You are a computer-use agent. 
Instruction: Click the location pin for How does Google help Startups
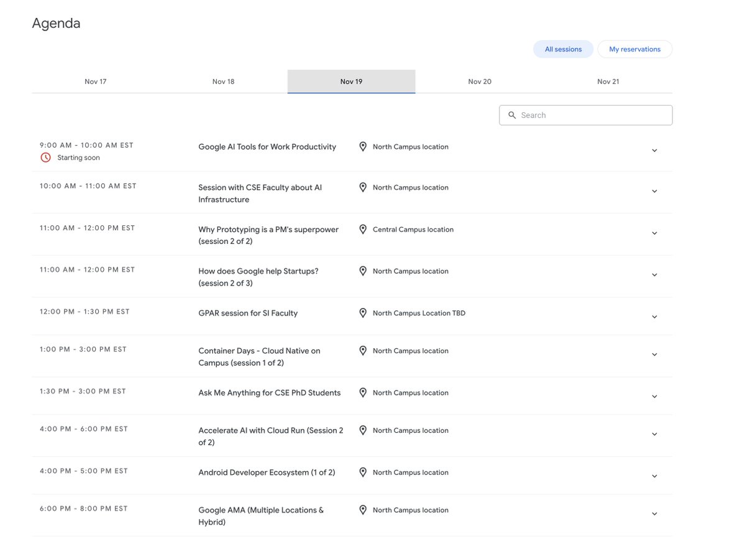[x=363, y=271]
